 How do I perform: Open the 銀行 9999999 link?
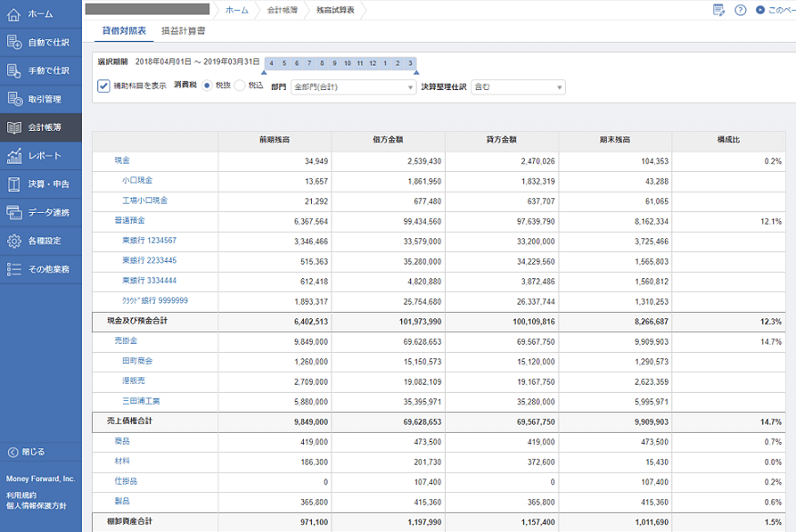[155, 300]
